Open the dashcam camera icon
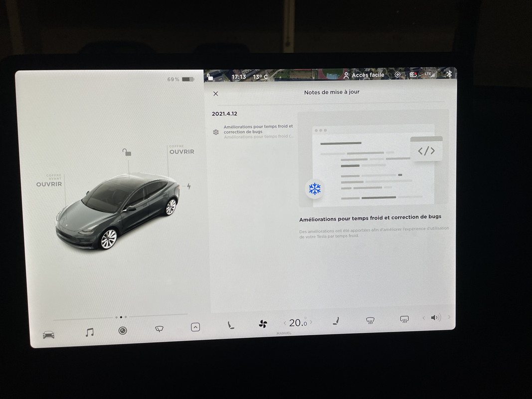The image size is (532, 399). click(x=123, y=331)
